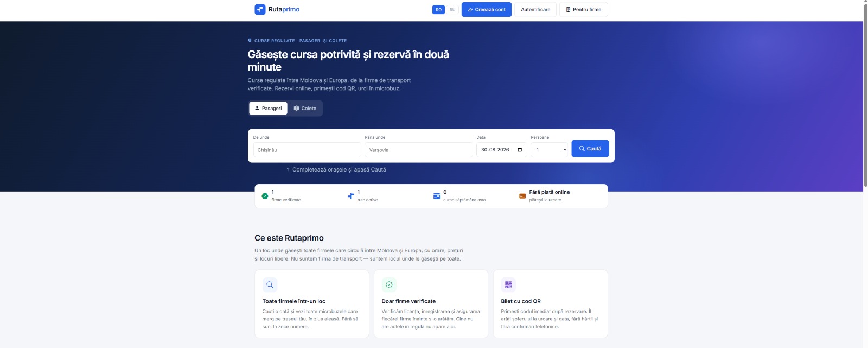Click the green verified badge for firme verificate

(x=265, y=196)
